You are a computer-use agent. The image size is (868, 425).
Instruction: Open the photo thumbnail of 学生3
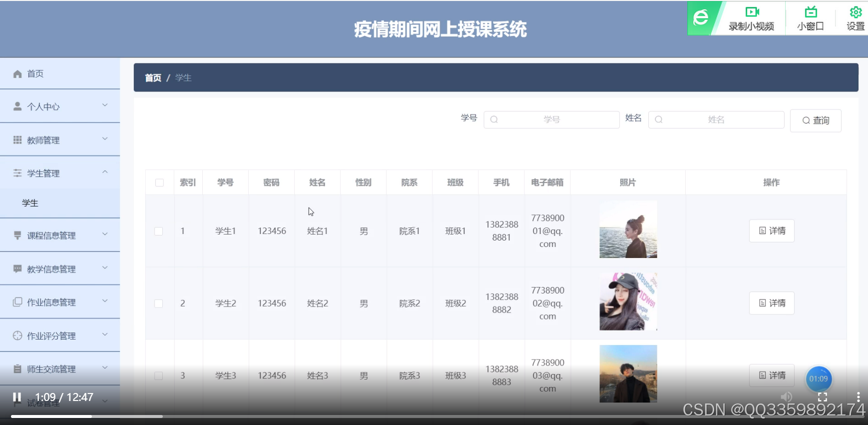(x=628, y=374)
